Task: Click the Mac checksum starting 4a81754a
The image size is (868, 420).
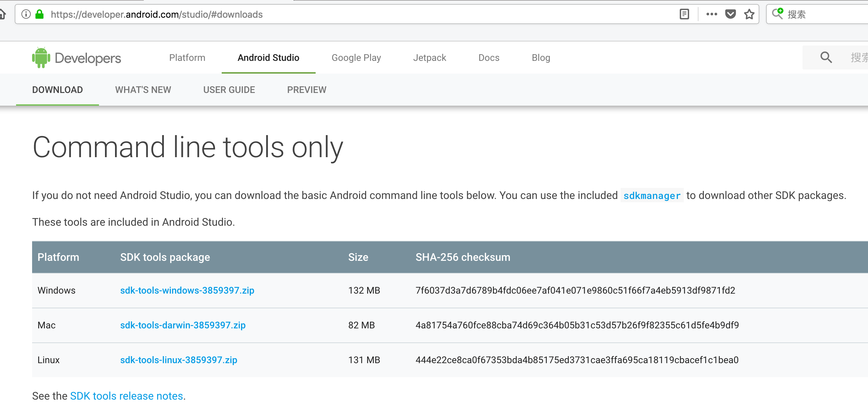Action: 577,325
